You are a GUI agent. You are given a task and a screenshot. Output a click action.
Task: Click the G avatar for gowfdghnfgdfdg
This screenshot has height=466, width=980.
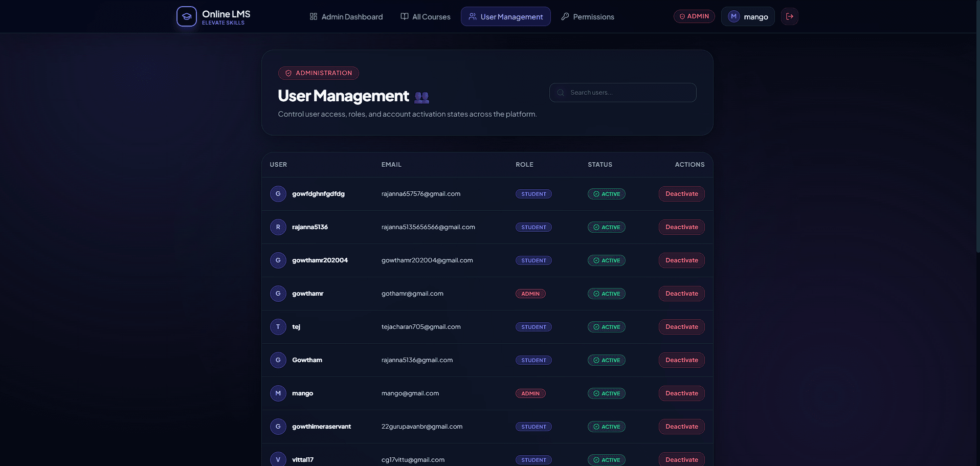278,194
